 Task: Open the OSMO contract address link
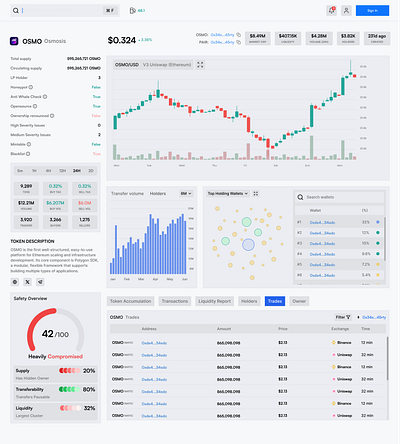[x=222, y=35]
